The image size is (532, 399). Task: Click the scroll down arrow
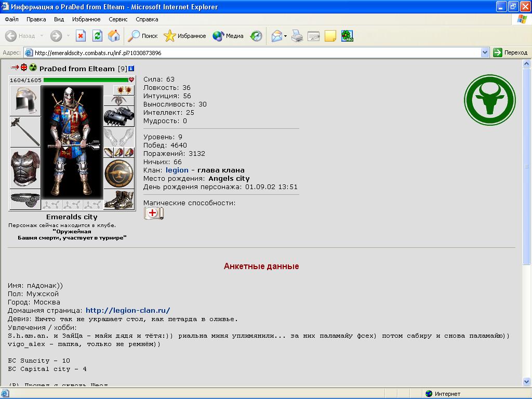tap(527, 382)
